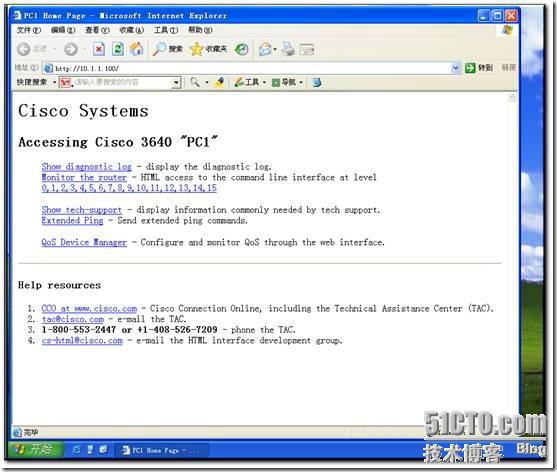Click the Edit/Discuss icon after the printer
The image size is (557, 472).
coord(307,49)
